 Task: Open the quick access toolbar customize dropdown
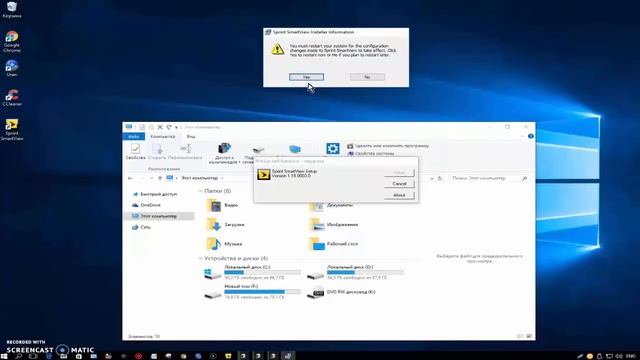(x=176, y=127)
